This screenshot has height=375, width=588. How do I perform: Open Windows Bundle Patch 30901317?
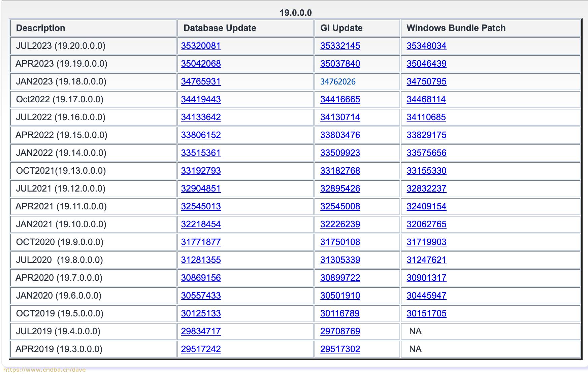(x=426, y=278)
